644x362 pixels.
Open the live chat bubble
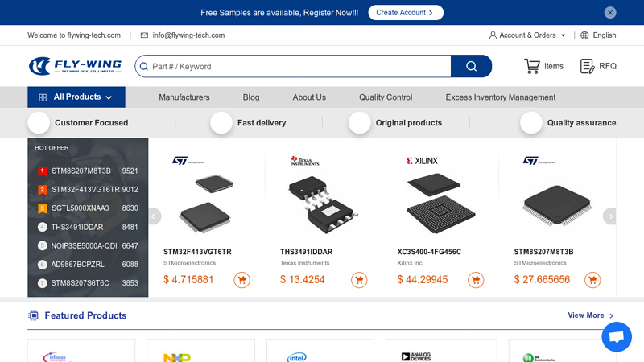pyautogui.click(x=617, y=336)
